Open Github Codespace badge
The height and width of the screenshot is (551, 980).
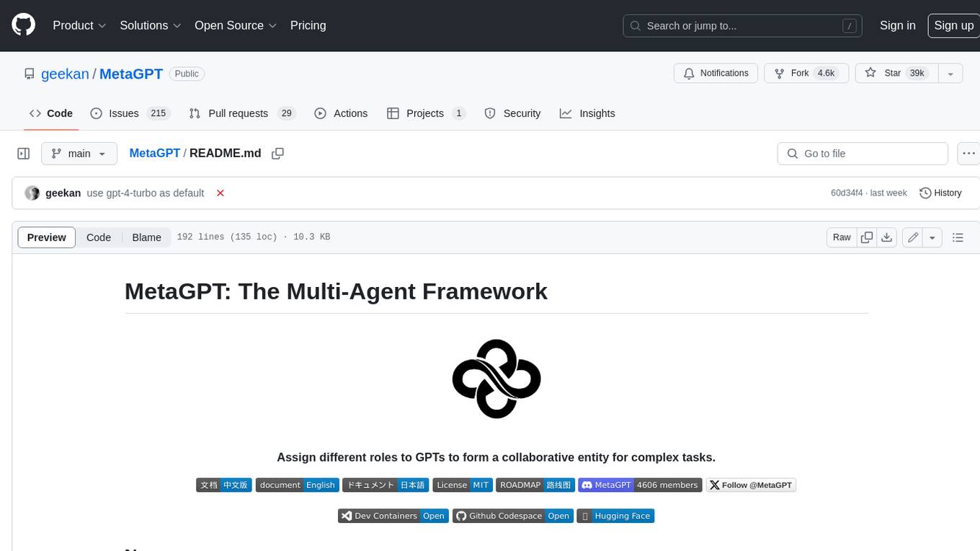click(x=513, y=516)
